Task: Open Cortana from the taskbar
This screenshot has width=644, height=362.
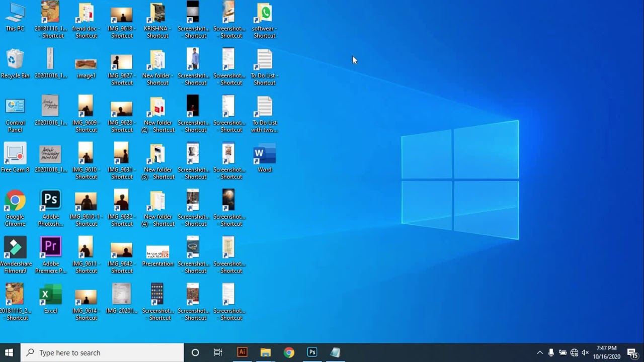Action: coord(195,352)
